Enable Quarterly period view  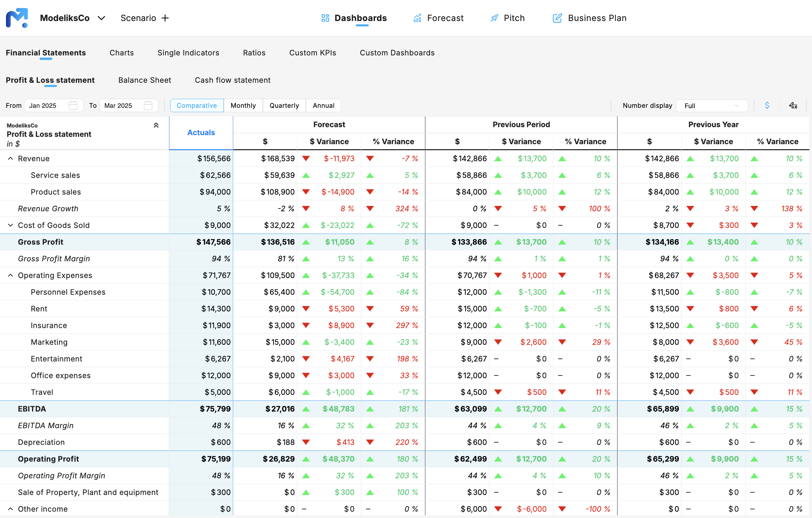click(284, 105)
